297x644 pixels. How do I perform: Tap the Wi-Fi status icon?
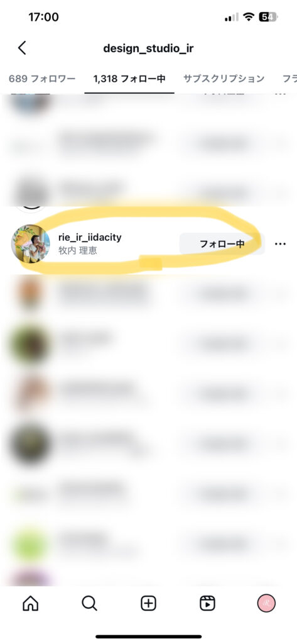coord(248,17)
